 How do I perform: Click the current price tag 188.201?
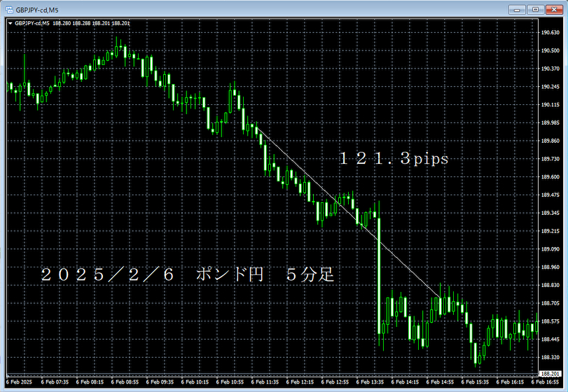coord(550,374)
